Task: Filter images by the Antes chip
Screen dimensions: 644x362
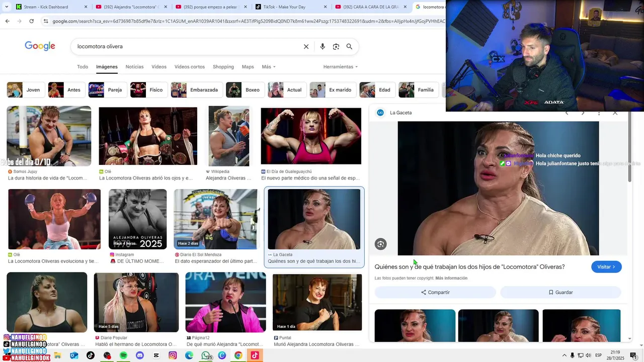Action: click(x=66, y=90)
